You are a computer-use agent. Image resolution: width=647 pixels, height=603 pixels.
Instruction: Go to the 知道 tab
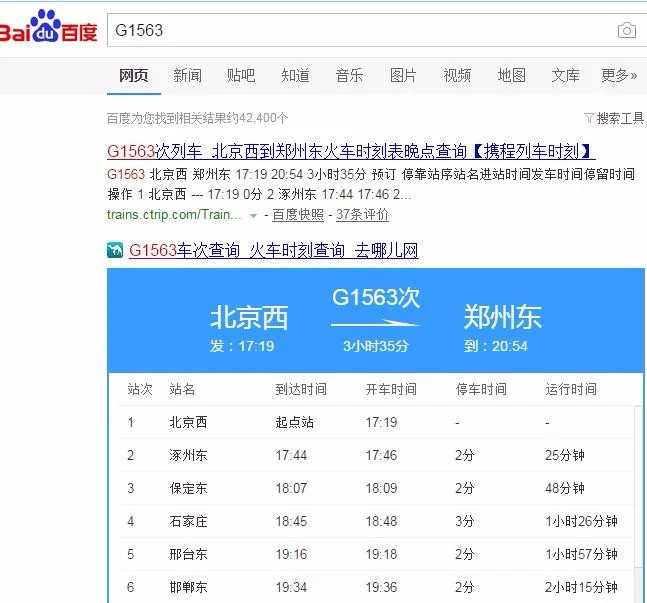pyautogui.click(x=295, y=76)
